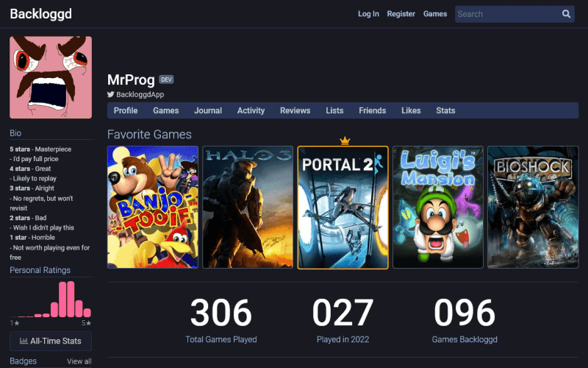Screen dimensions: 588x368
Task: Click the 027 Played in 2022 count
Action: point(343,313)
